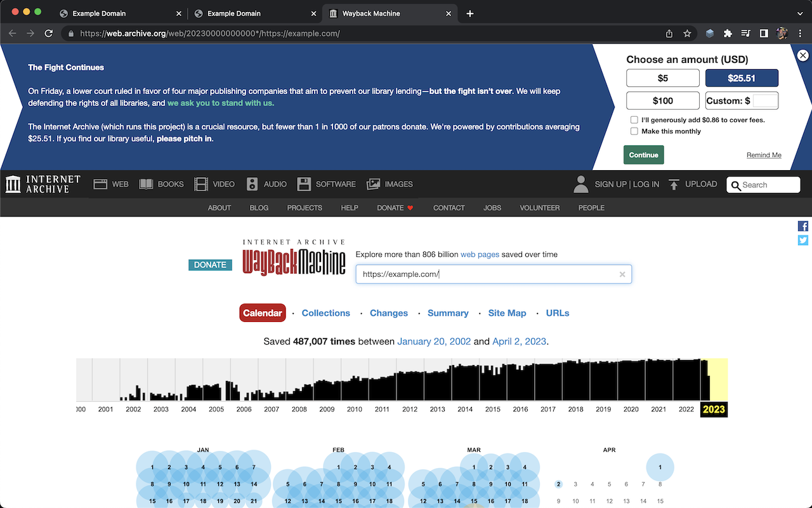Reload the page in Chrome
The height and width of the screenshot is (508, 812).
coord(48,33)
